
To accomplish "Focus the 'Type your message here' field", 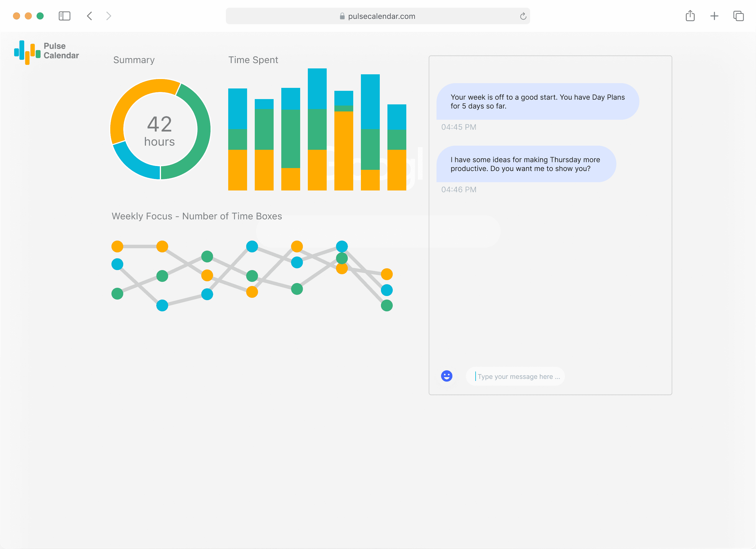I will (x=518, y=376).
